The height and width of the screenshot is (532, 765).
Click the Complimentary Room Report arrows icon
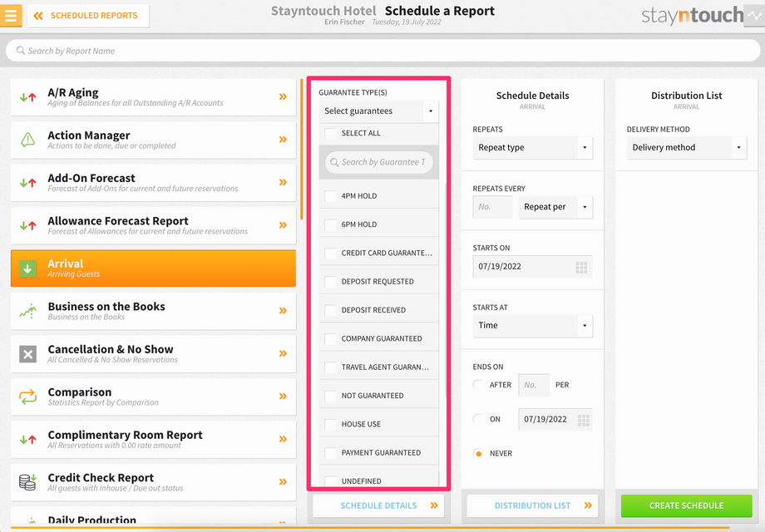27,440
